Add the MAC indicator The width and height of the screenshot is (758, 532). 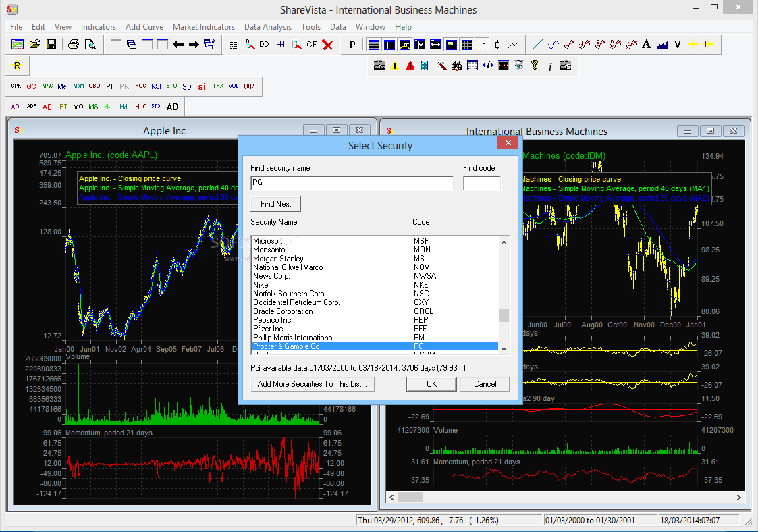point(47,86)
